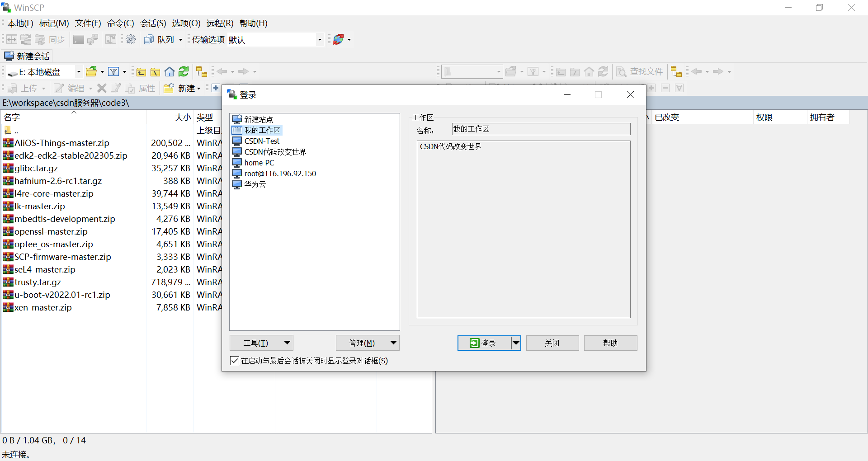Open the 命令(C) menu
Viewport: 868px width, 461px height.
(x=121, y=23)
